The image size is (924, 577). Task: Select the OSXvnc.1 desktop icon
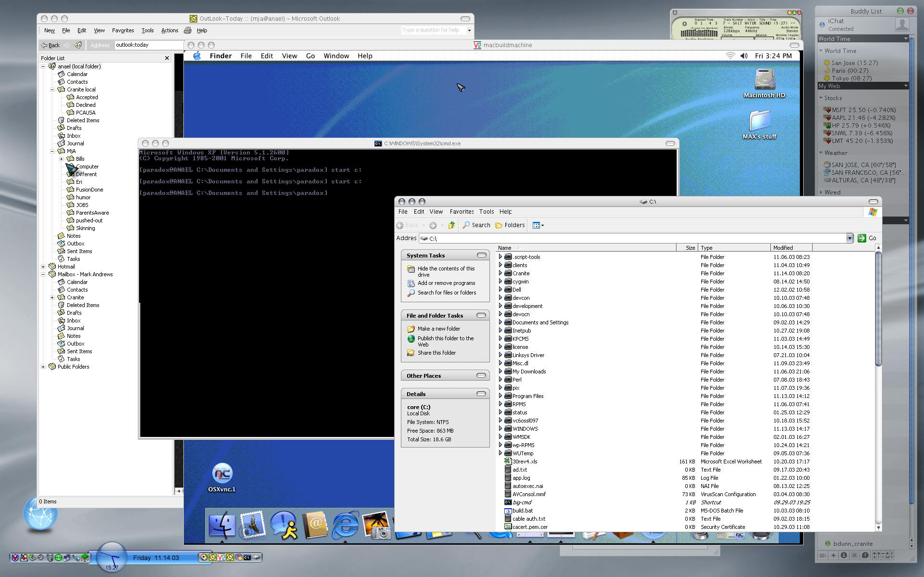222,478
